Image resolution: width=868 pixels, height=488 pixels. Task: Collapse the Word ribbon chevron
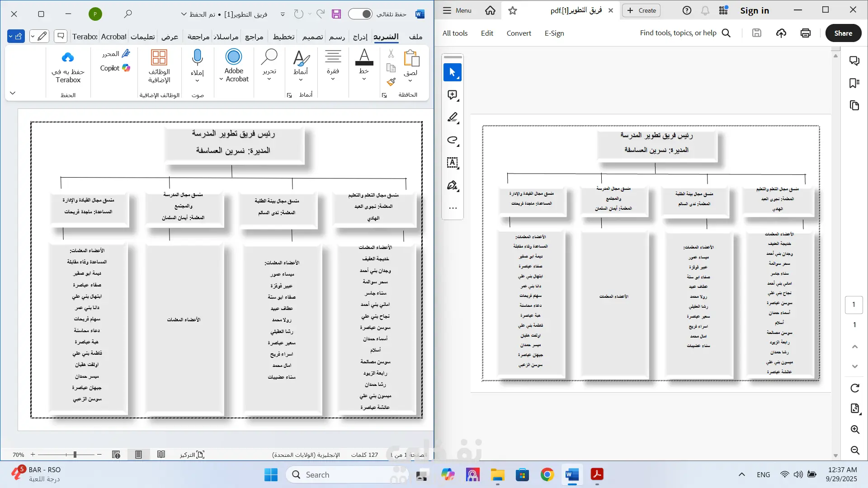[13, 93]
